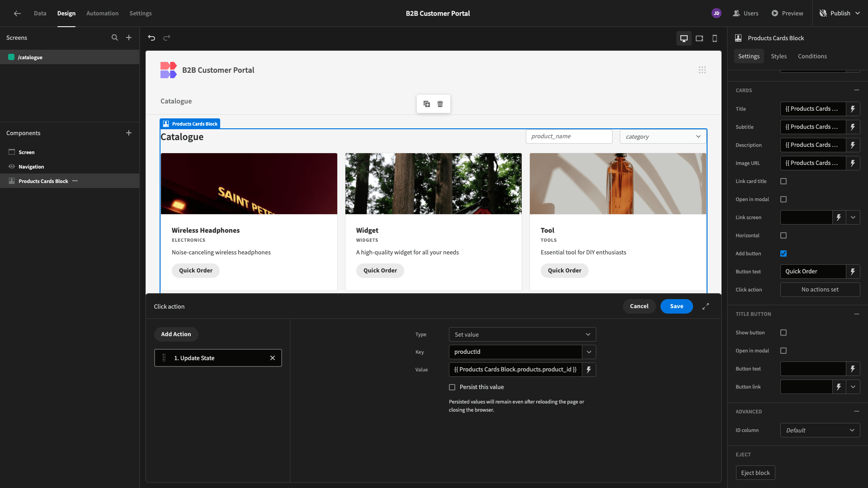Remove the Update State action
868x488 pixels.
pos(273,358)
